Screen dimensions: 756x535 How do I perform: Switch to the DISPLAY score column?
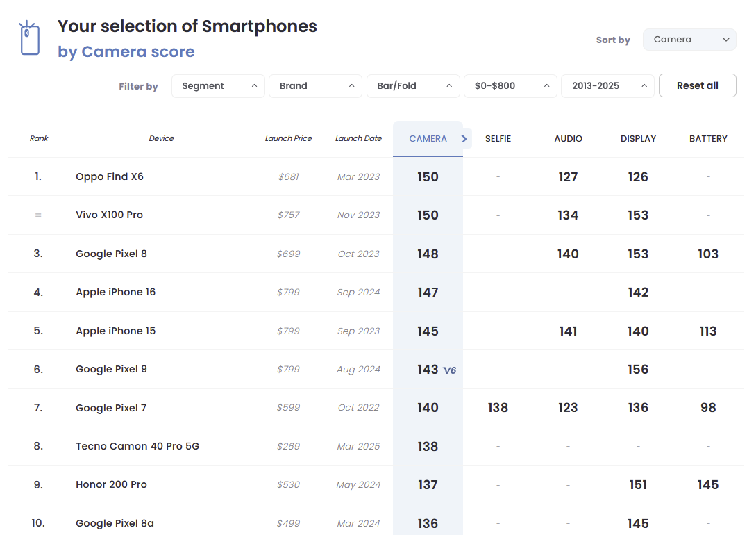[x=638, y=139]
